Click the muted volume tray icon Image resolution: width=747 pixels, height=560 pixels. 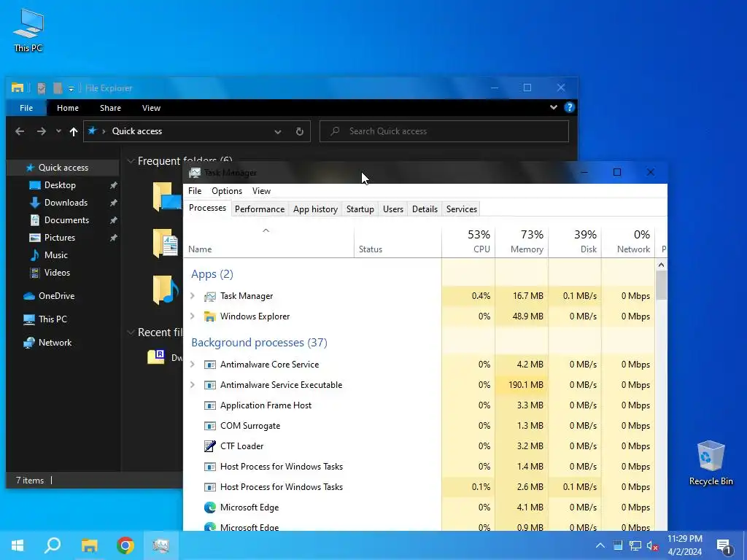point(652,545)
